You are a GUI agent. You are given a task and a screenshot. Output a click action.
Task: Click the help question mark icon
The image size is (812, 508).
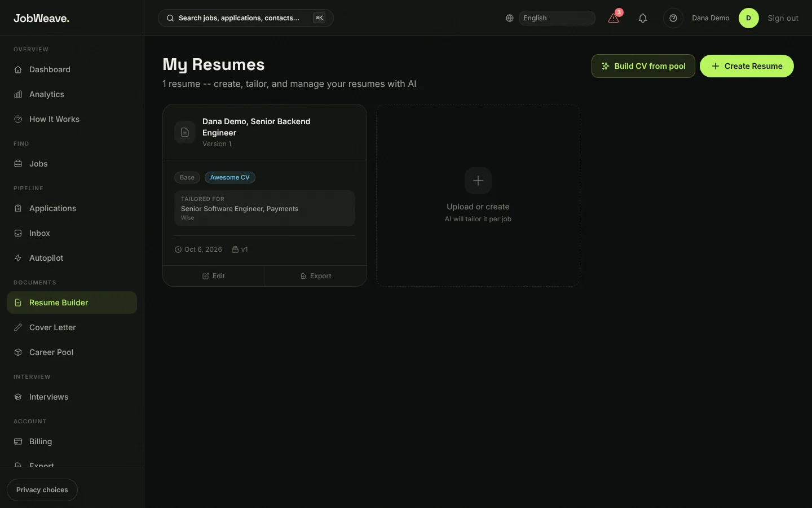pyautogui.click(x=673, y=18)
